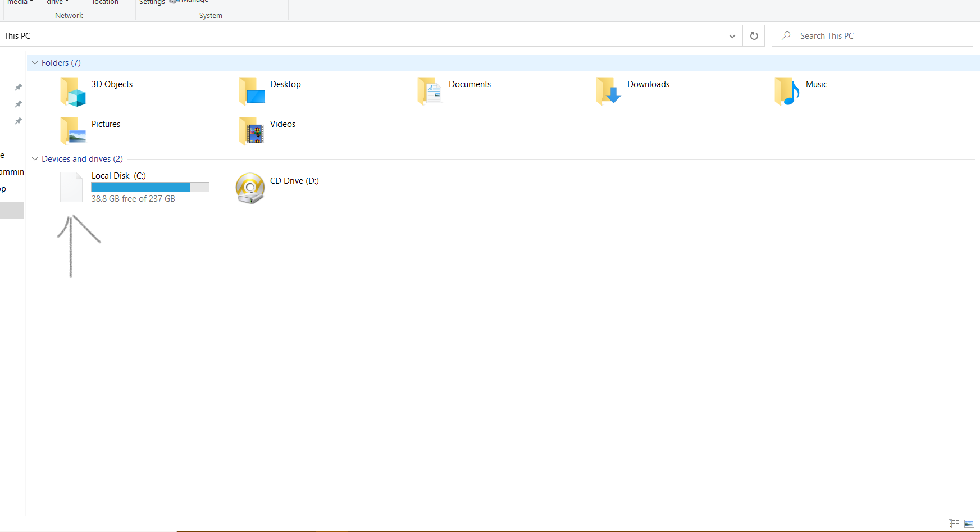Click the Local Disk (C:) capacity bar
Image resolution: width=980 pixels, height=532 pixels.
point(151,187)
